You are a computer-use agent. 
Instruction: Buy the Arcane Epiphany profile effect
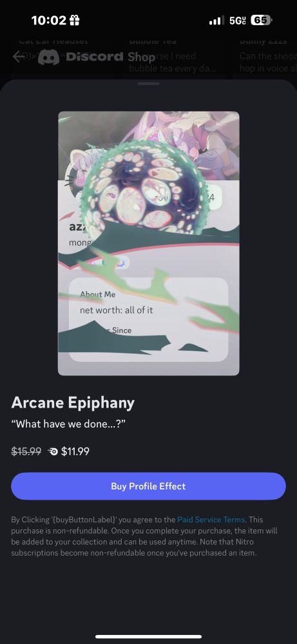(x=148, y=486)
